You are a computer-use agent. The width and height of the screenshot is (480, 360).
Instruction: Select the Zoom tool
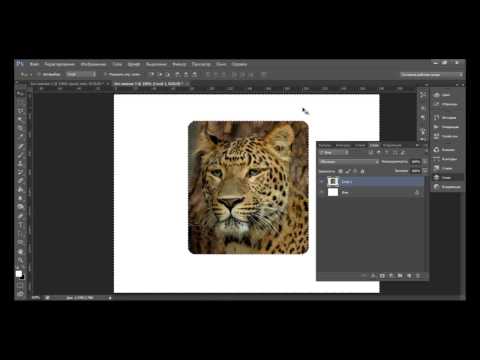pos(21,260)
